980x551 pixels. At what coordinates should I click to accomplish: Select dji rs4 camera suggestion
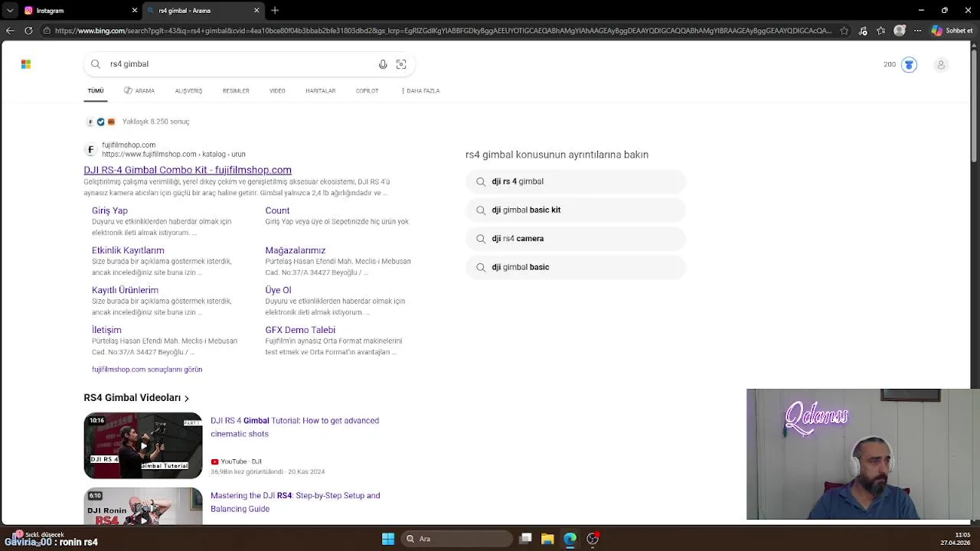click(576, 239)
